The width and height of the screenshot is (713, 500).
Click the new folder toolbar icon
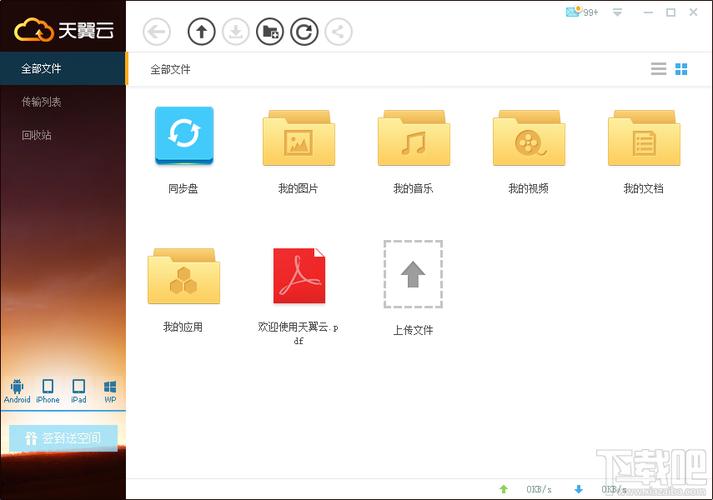pyautogui.click(x=270, y=31)
